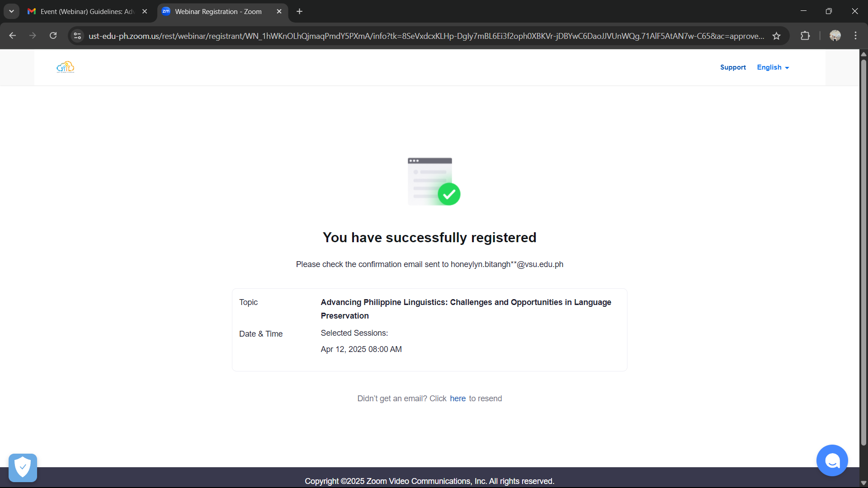Expand the English language dropdown
Viewport: 868px width, 488px height.
(x=773, y=67)
